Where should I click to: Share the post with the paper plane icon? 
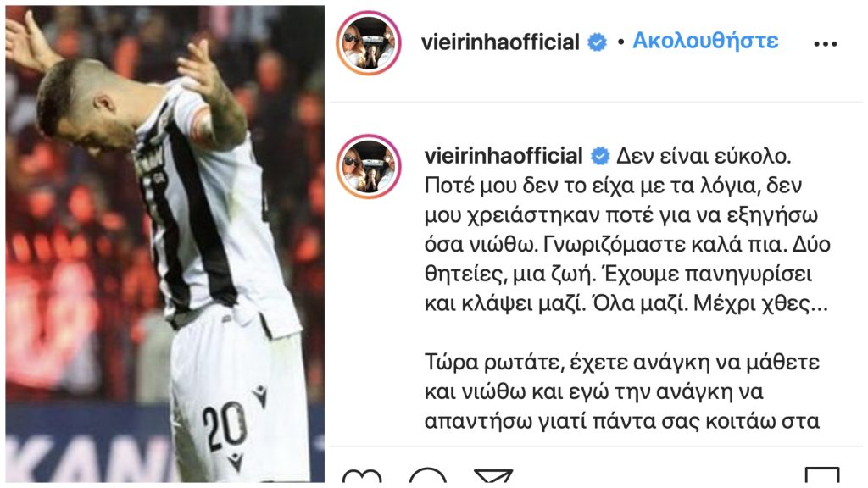click(493, 476)
